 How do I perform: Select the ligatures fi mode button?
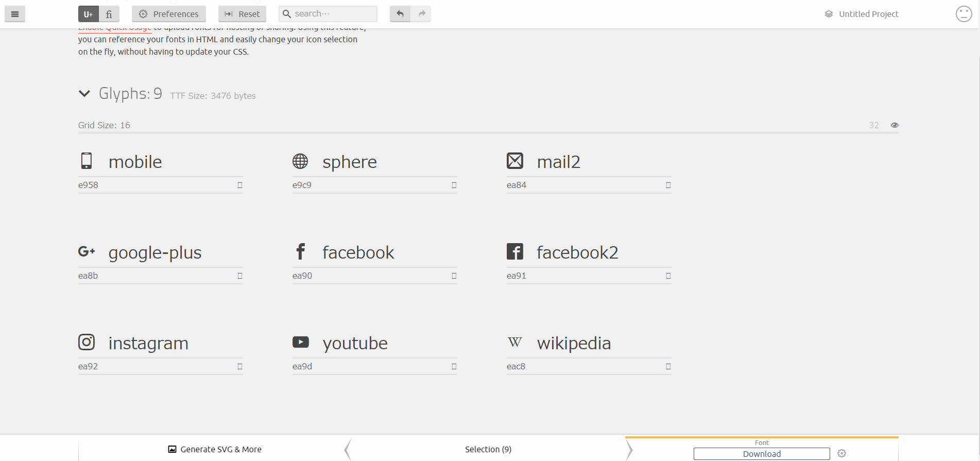click(109, 14)
